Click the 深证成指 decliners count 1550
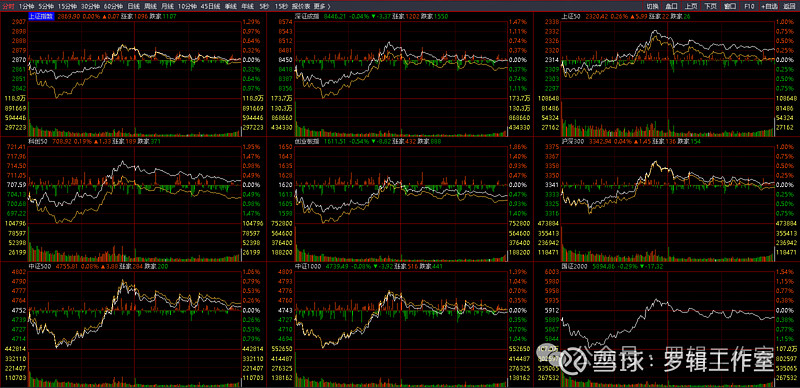 pos(441,16)
